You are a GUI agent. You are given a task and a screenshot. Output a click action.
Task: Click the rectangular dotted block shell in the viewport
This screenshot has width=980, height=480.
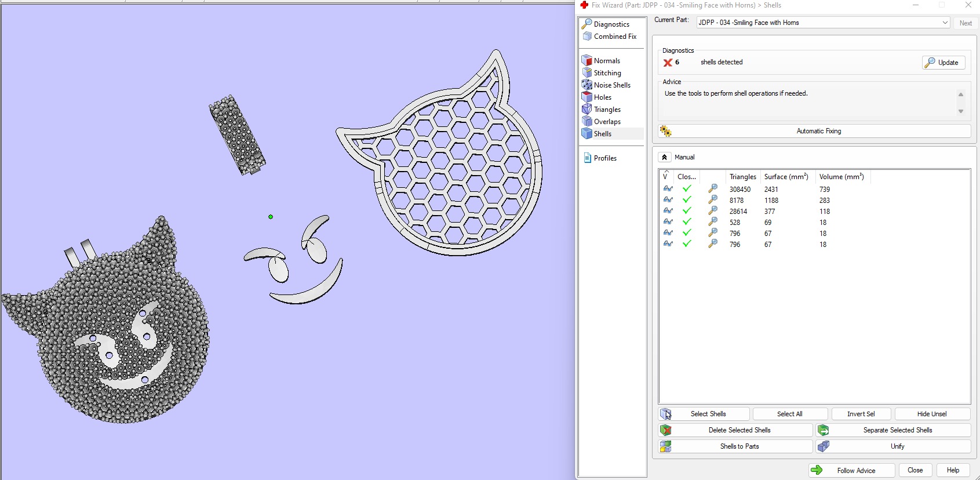[x=236, y=134]
